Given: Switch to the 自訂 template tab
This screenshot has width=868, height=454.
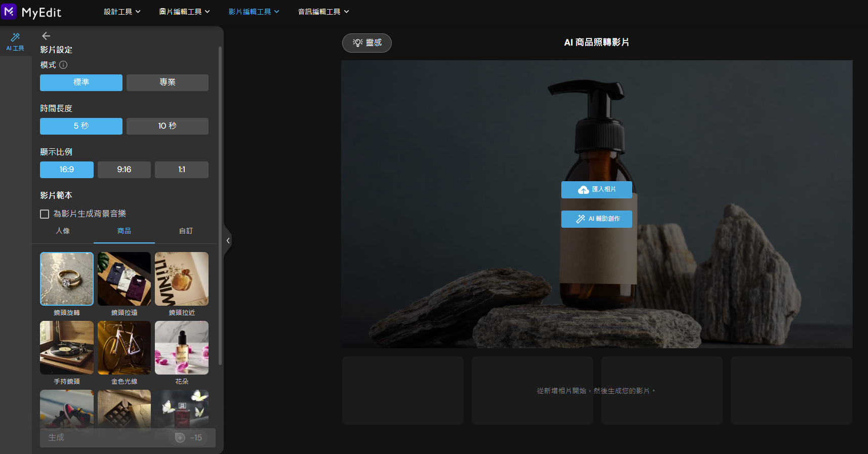Looking at the screenshot, I should click(x=186, y=231).
